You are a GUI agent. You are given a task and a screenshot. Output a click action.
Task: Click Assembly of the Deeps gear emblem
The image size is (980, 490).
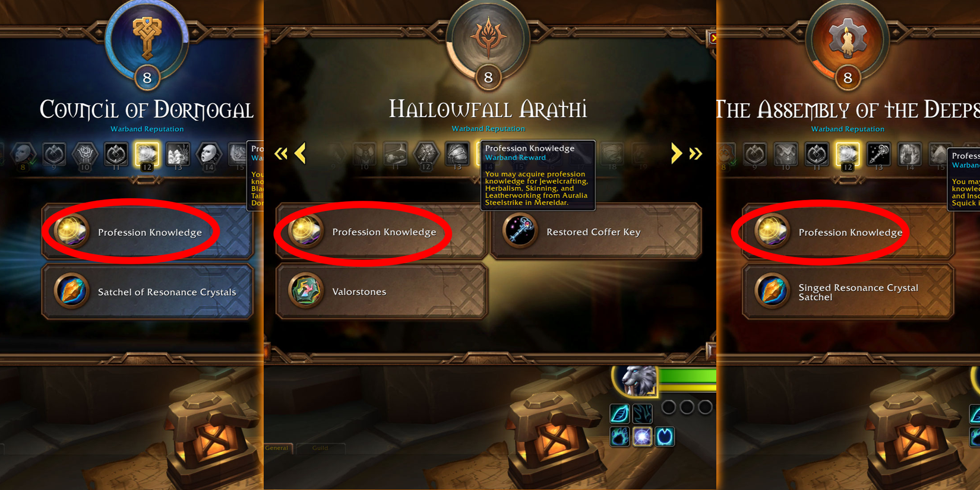tap(848, 37)
